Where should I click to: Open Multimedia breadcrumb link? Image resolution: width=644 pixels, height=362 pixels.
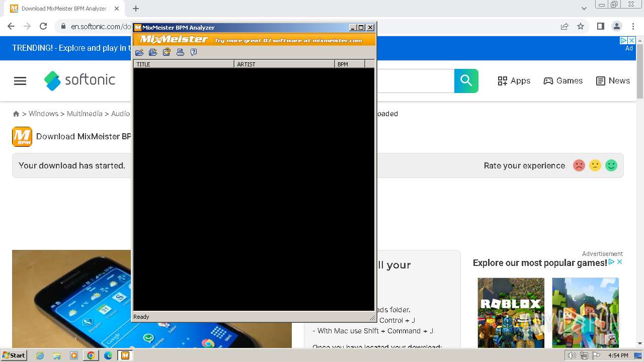pyautogui.click(x=85, y=114)
